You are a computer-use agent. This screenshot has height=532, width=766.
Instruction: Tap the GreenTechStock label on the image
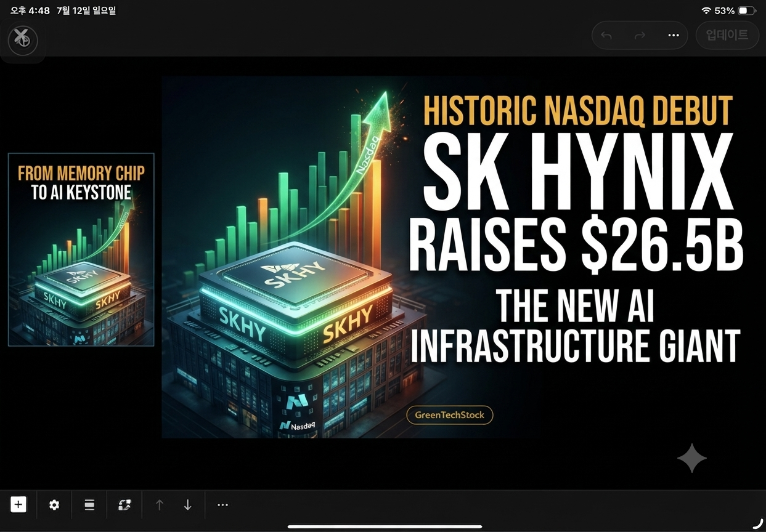coord(450,415)
